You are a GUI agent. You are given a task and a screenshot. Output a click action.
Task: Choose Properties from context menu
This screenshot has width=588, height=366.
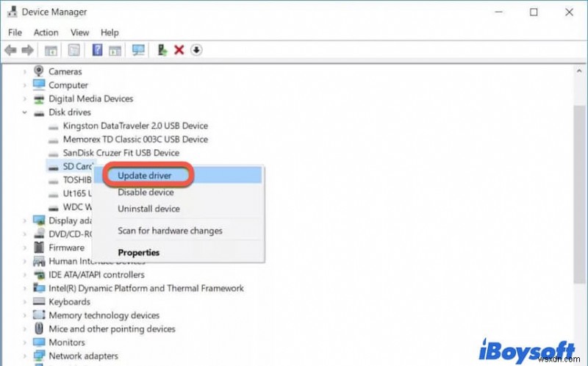178,252
